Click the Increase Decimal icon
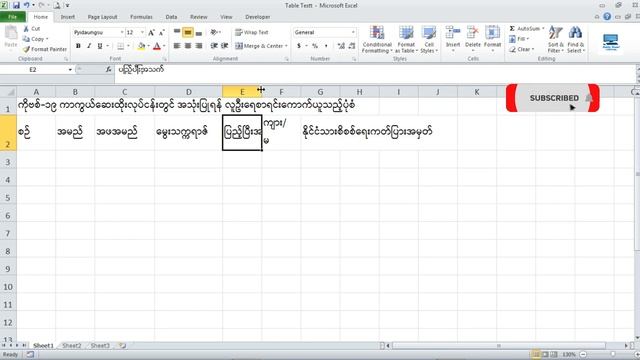Viewport: 640px width, 360px height. [341, 46]
